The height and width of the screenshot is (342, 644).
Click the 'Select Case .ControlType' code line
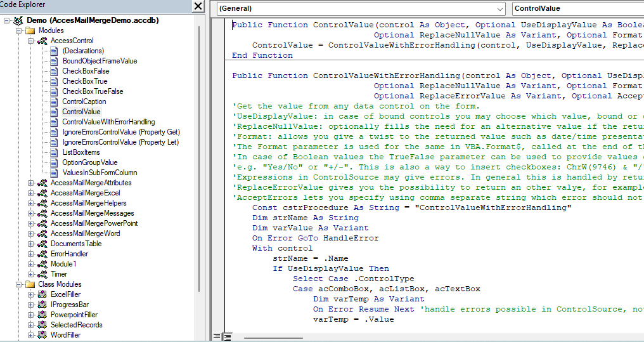click(x=353, y=279)
